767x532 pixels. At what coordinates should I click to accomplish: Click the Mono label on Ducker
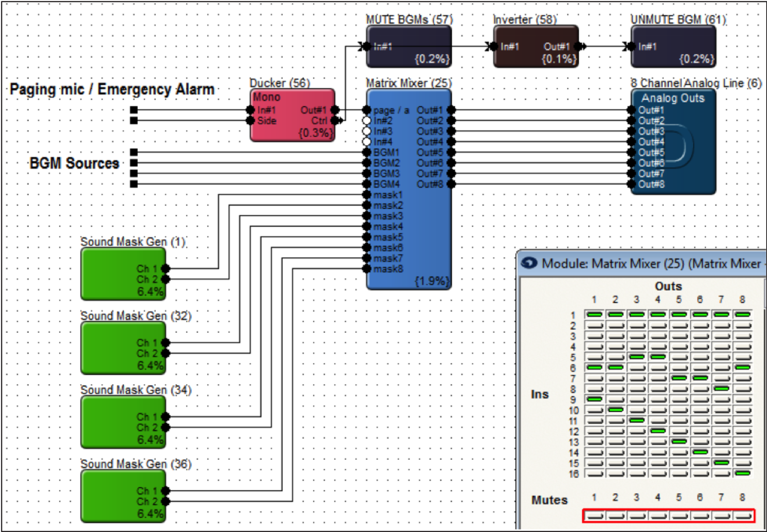click(267, 97)
